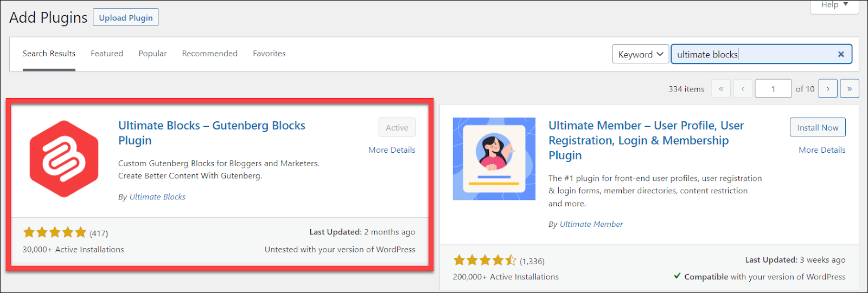Click the '334 items' count text

[x=686, y=89]
